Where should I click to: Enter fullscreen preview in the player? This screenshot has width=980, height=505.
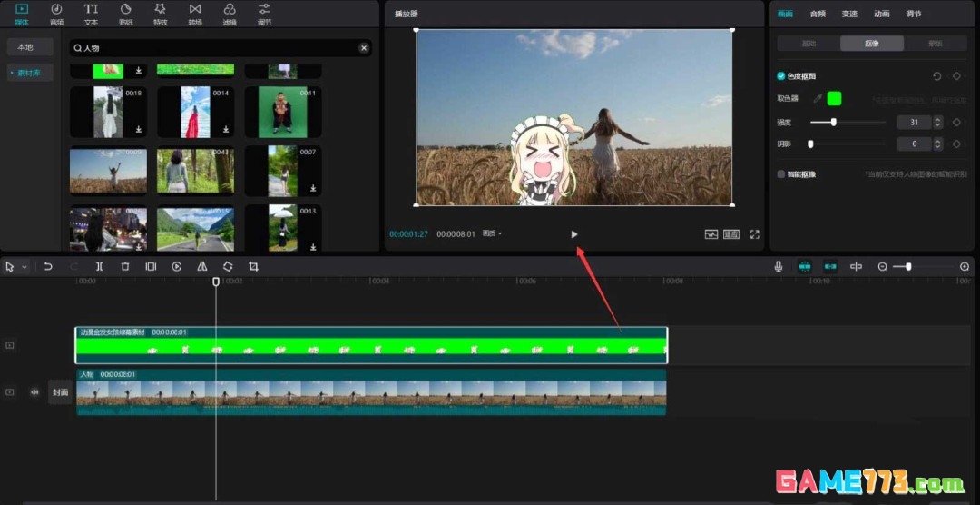pos(754,234)
